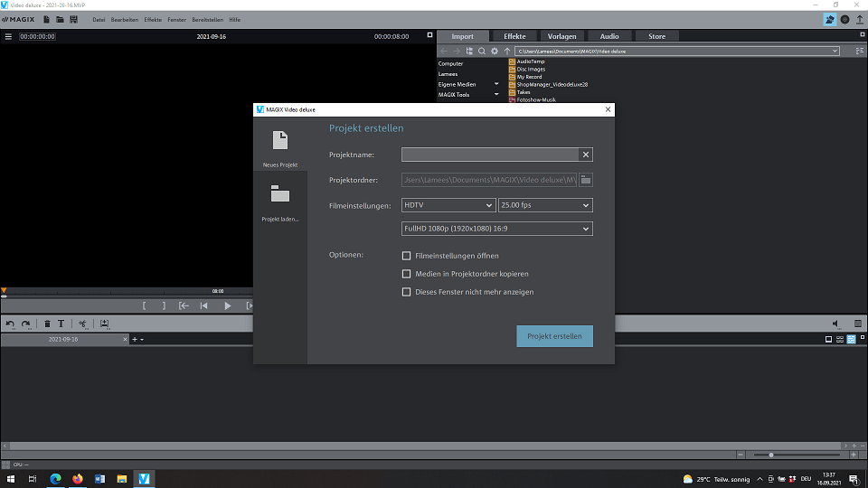
Task: Click the new project file icon in toolbar
Action: point(46,19)
